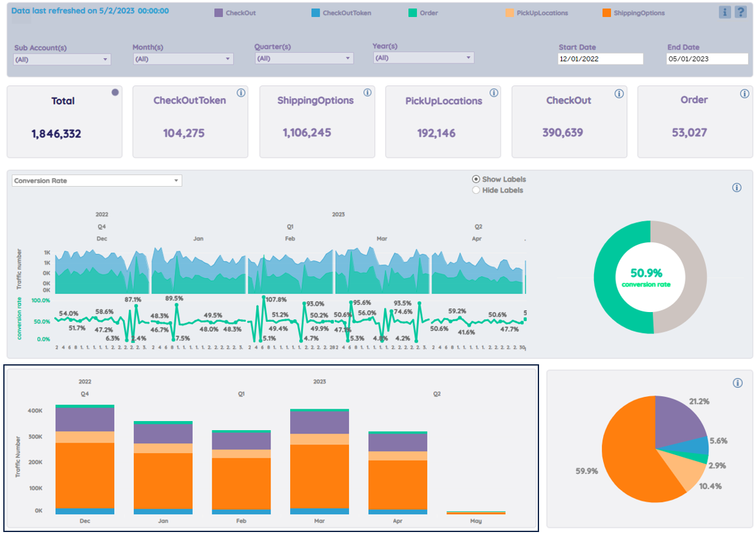Screen dimensions: 756x534
Task: Open the blue information button in header
Action: [724, 12]
